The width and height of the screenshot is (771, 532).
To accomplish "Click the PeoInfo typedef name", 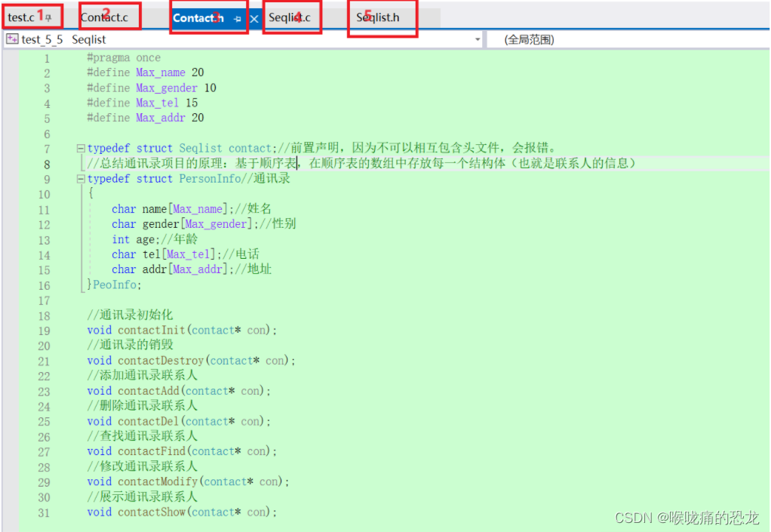I will pos(115,284).
